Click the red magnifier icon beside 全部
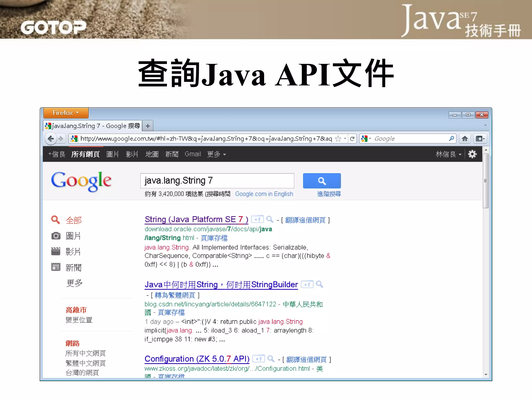The image size is (532, 399). (x=55, y=220)
